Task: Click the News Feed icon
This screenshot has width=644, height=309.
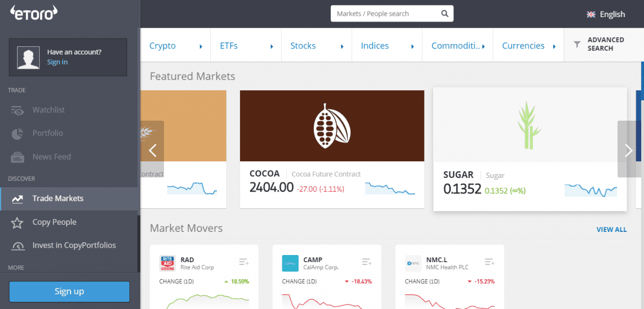Action: 18,157
